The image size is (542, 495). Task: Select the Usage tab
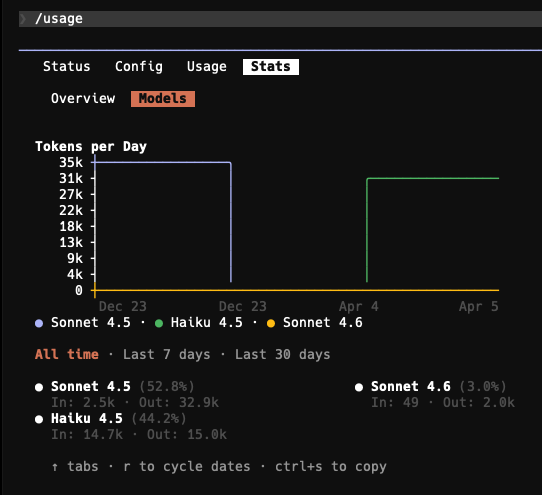click(207, 66)
